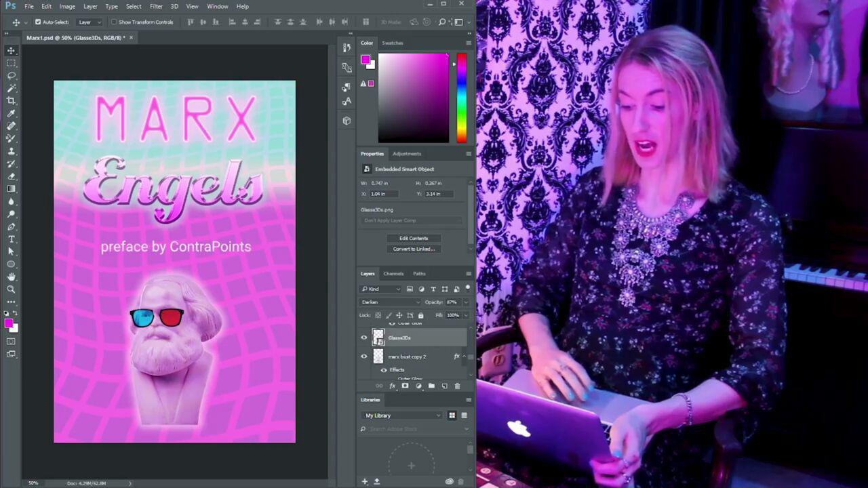
Task: Select the Gradient tool
Action: (11, 188)
